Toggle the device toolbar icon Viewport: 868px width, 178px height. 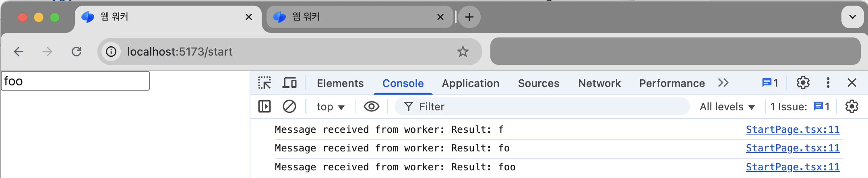point(289,83)
